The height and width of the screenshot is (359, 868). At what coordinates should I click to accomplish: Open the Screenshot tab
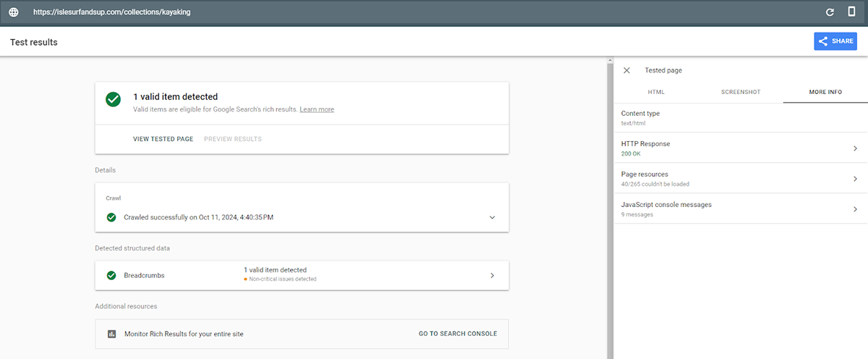pyautogui.click(x=741, y=92)
